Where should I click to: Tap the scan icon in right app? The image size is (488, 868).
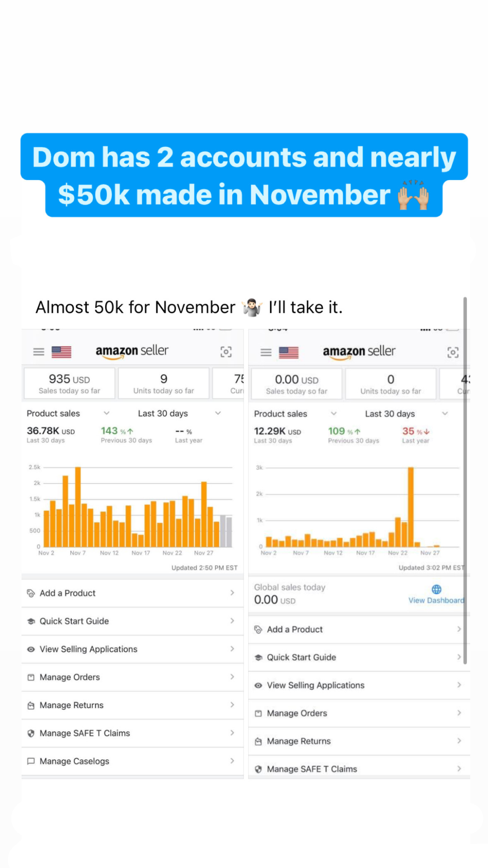pos(453,352)
